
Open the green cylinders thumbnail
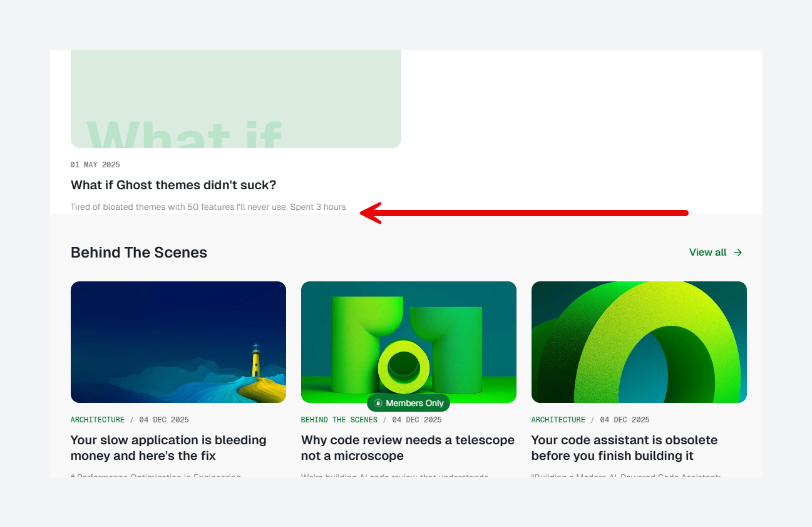pos(409,342)
